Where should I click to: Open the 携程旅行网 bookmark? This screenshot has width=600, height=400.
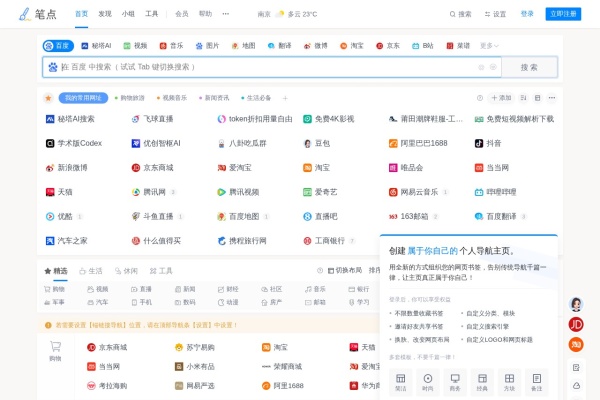click(242, 241)
